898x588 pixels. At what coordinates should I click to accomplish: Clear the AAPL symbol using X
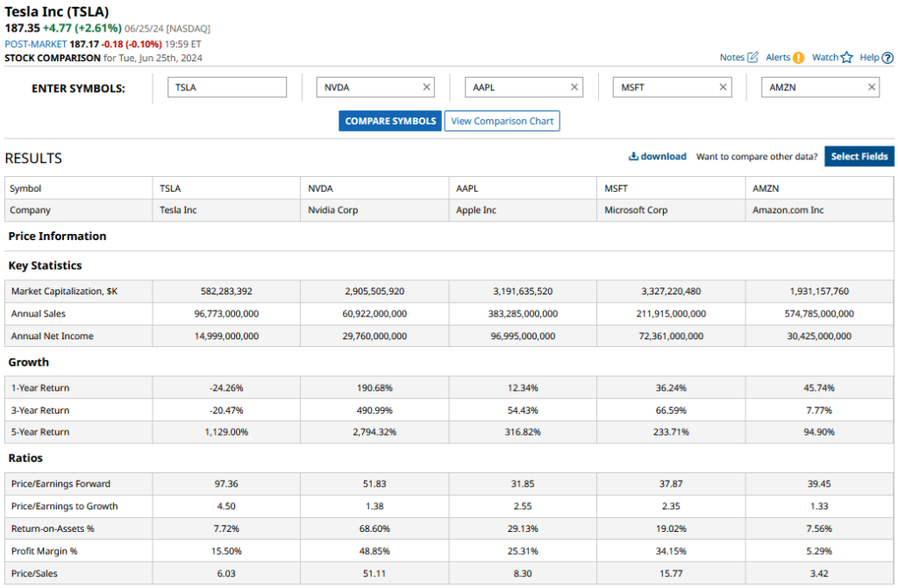point(574,88)
